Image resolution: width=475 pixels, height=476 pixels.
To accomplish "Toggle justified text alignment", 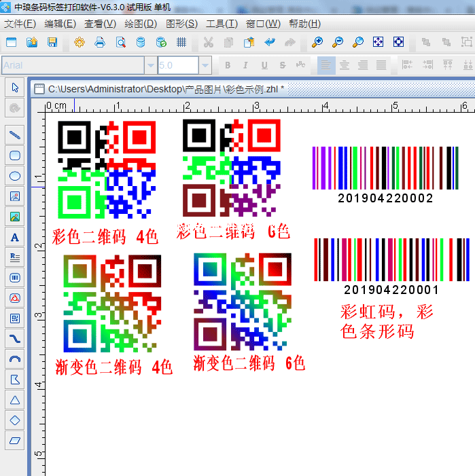I will pos(381,65).
